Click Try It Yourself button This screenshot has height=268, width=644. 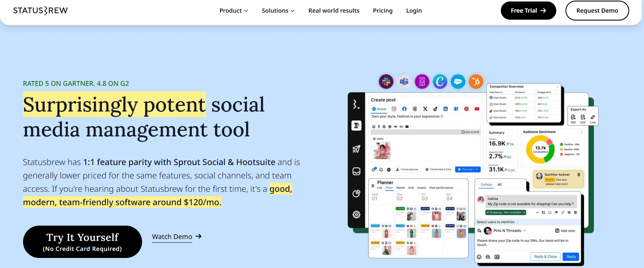83,242
